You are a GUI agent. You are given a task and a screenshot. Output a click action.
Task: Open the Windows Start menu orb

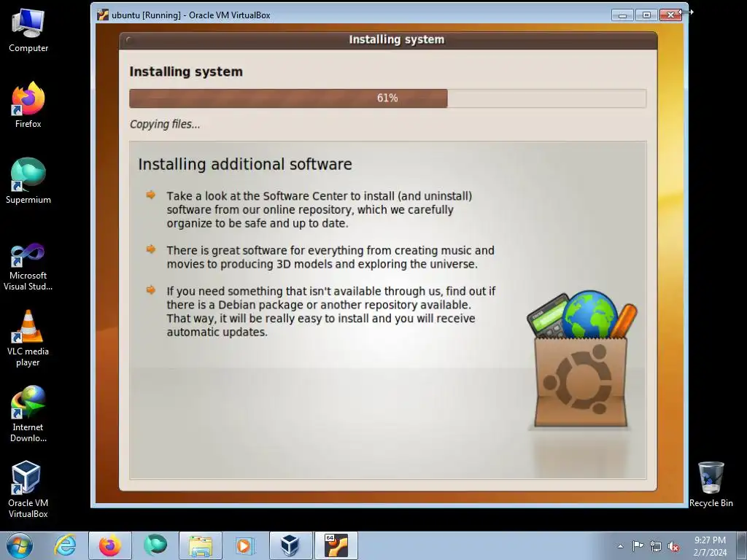20,545
